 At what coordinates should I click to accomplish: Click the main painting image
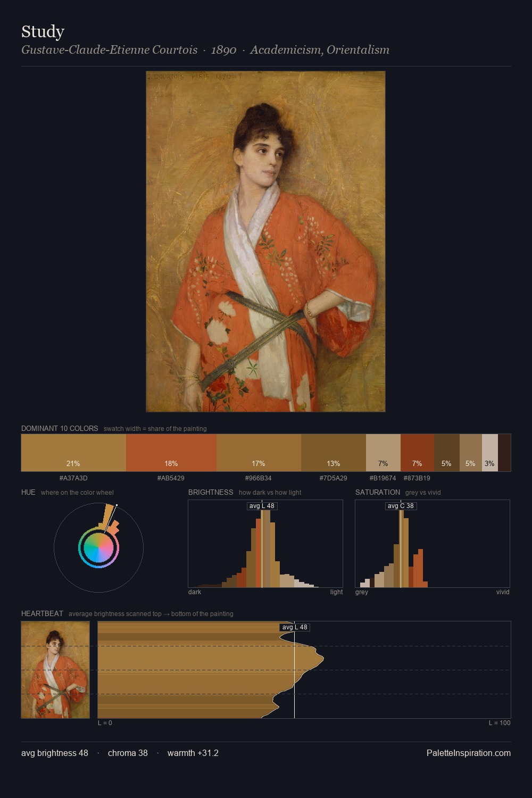(265, 242)
